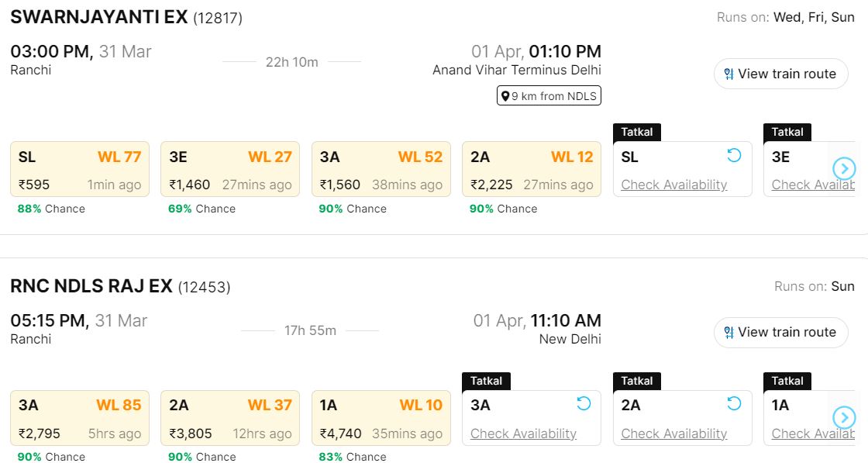Screen dimensions: 868x463
Task: Choose 3A WL 52 at ₹1,560
Action: point(381,169)
